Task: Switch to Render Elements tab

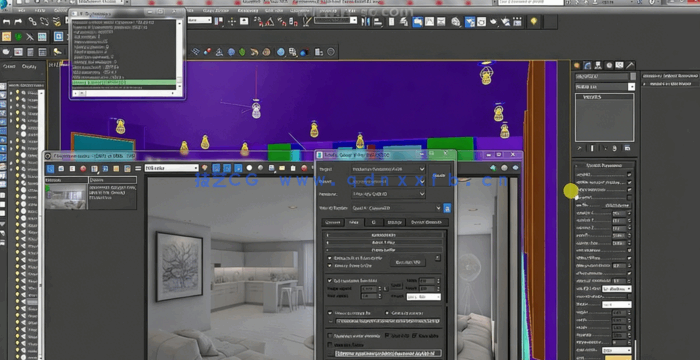Action: pos(427,222)
